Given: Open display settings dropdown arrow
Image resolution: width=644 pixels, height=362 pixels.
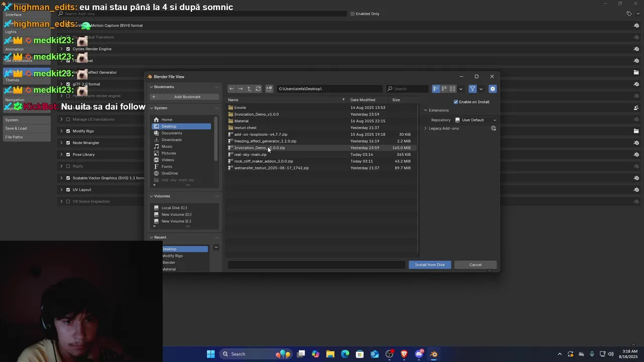Looking at the screenshot, I should click(461, 89).
